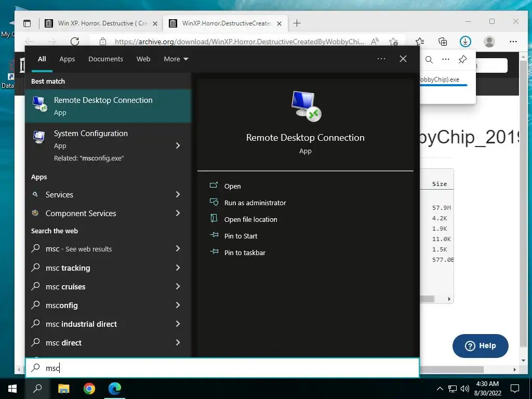Open Windows Start menu
This screenshot has height=399, width=532.
pos(12,388)
